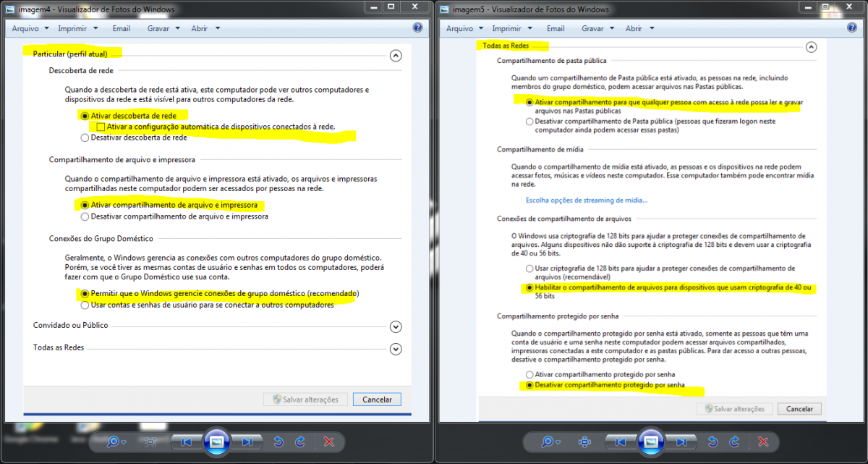Click 'Salvar alterações' in imagem4 picture
Viewport: 868px width, 464px height.
[306, 399]
